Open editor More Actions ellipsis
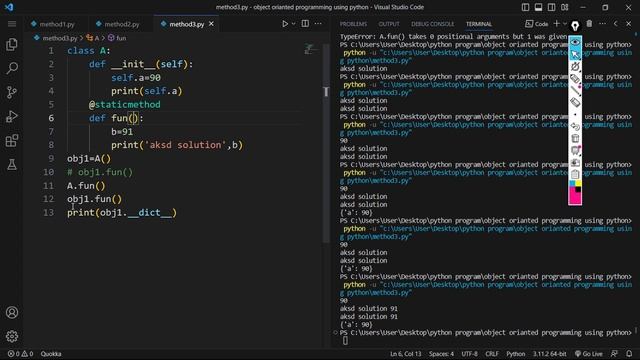The width and height of the screenshot is (640, 360). [x=318, y=24]
